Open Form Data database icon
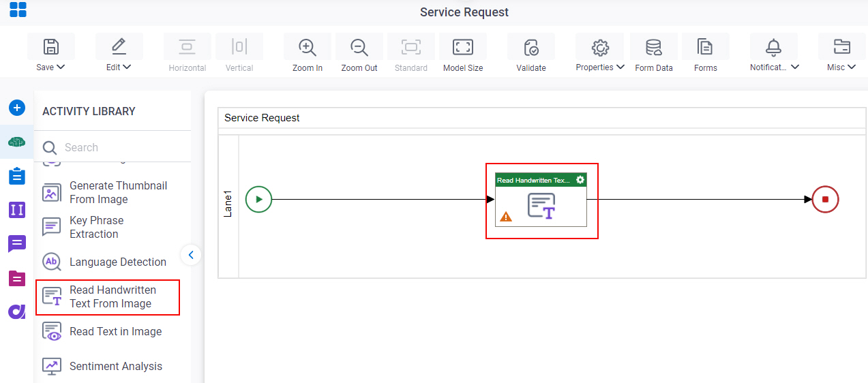Image resolution: width=868 pixels, height=383 pixels. [654, 47]
